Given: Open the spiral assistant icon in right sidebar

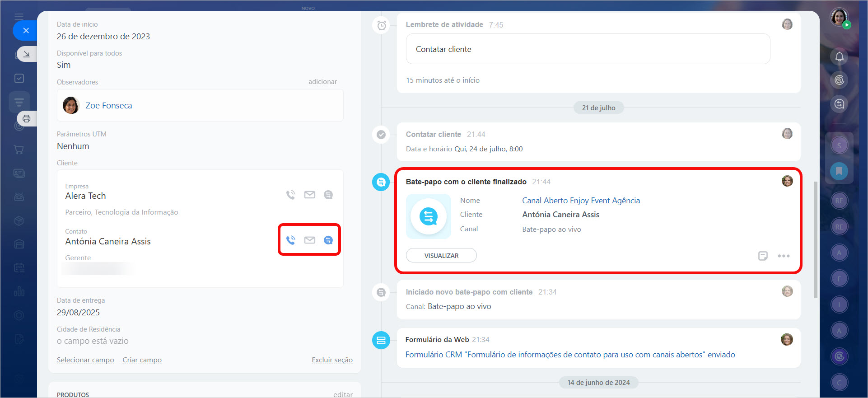Looking at the screenshot, I should (x=839, y=80).
